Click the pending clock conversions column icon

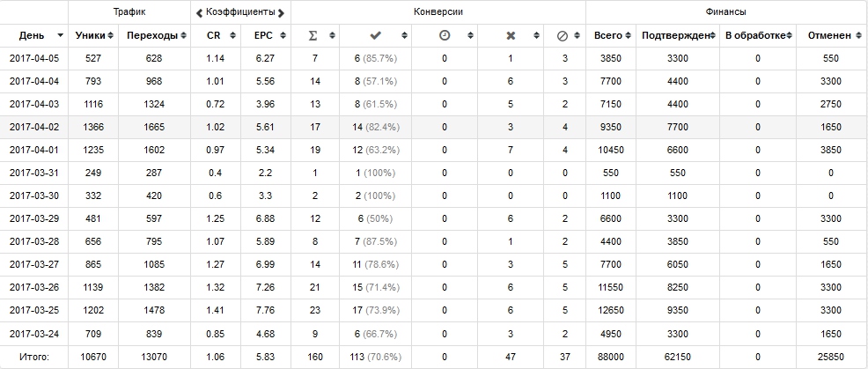[x=445, y=35]
